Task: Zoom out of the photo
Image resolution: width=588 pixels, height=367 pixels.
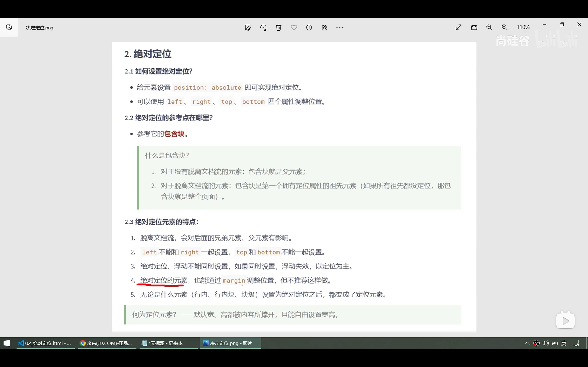Action: 489,27
